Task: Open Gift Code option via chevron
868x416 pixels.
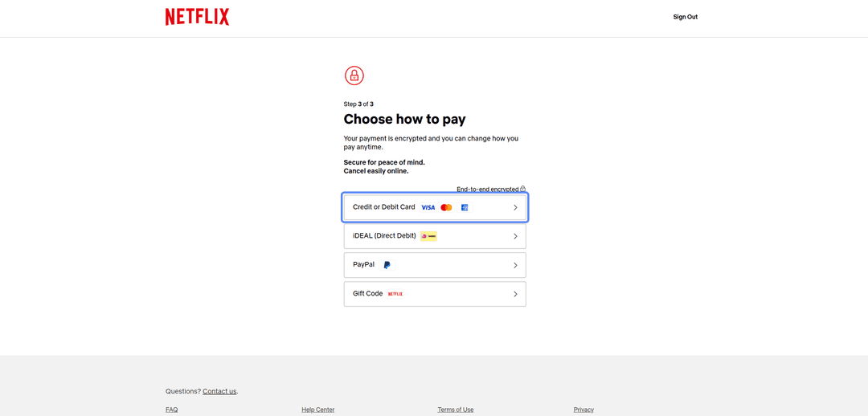Action: click(x=515, y=294)
